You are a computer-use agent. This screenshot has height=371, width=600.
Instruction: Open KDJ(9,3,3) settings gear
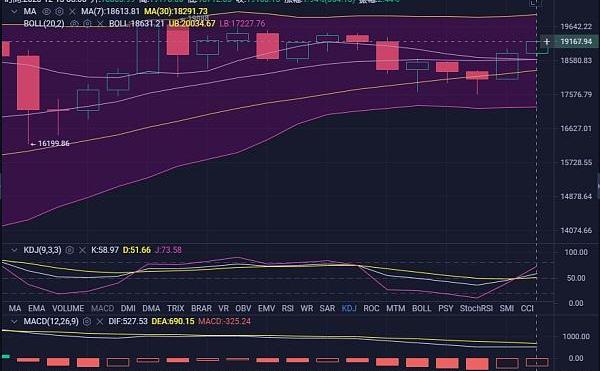pyautogui.click(x=69, y=250)
